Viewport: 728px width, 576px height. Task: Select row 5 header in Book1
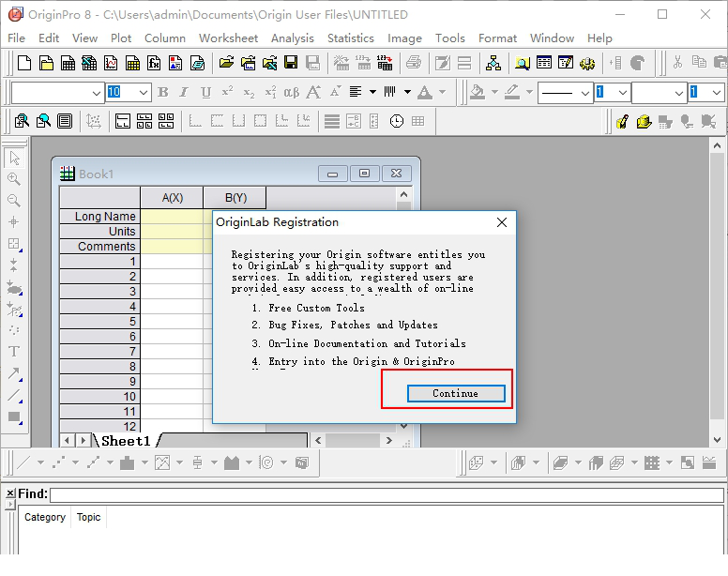click(x=99, y=321)
